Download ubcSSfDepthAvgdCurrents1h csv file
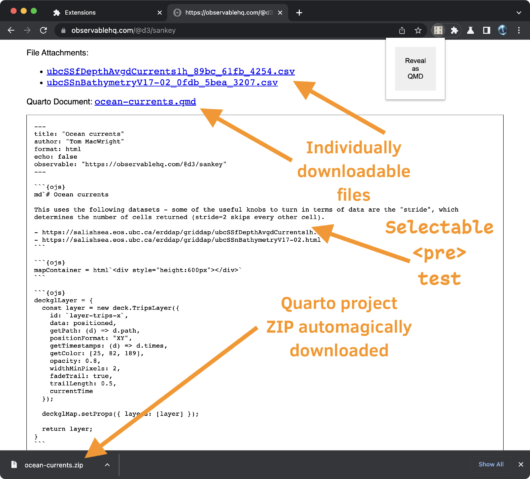 [x=171, y=72]
